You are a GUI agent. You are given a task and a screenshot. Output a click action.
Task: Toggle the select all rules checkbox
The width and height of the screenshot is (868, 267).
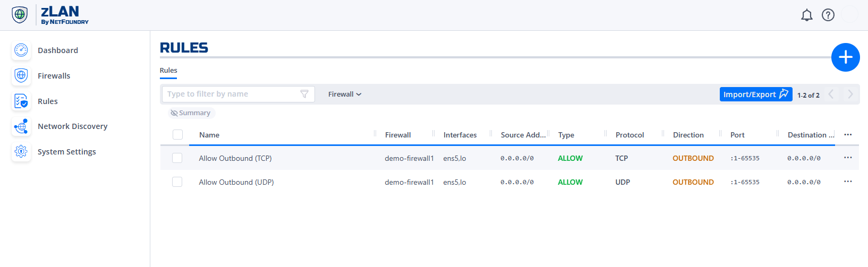177,135
